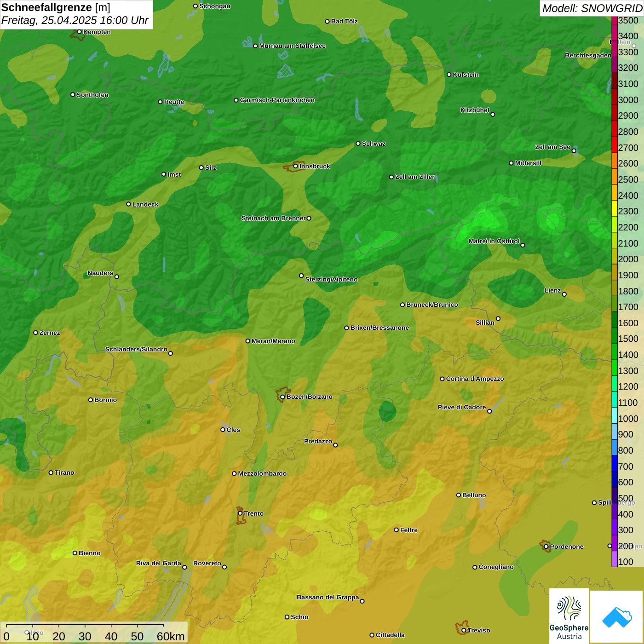Select the 3500 m legend color
The width and height of the screenshot is (644, 644).
(615, 20)
